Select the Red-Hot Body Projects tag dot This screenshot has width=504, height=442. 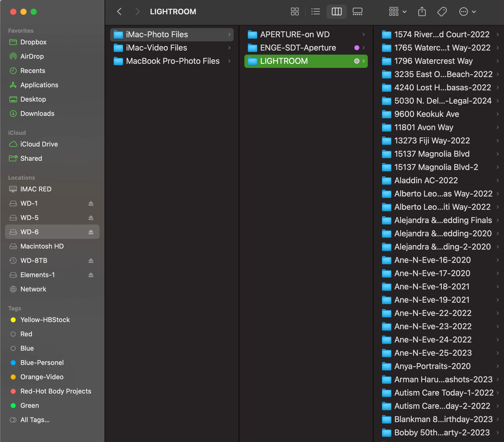click(13, 391)
